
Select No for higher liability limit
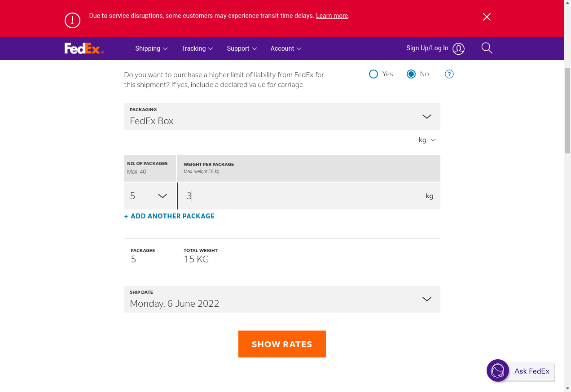(x=411, y=74)
